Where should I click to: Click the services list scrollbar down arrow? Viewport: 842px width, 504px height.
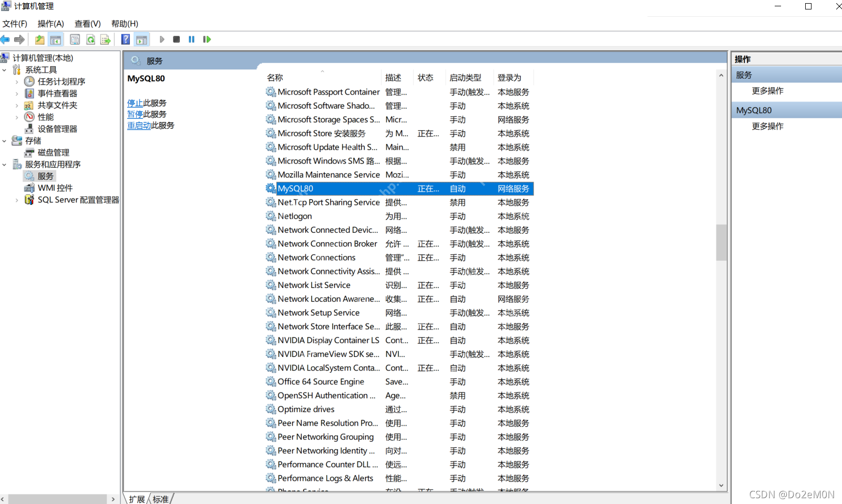click(721, 486)
